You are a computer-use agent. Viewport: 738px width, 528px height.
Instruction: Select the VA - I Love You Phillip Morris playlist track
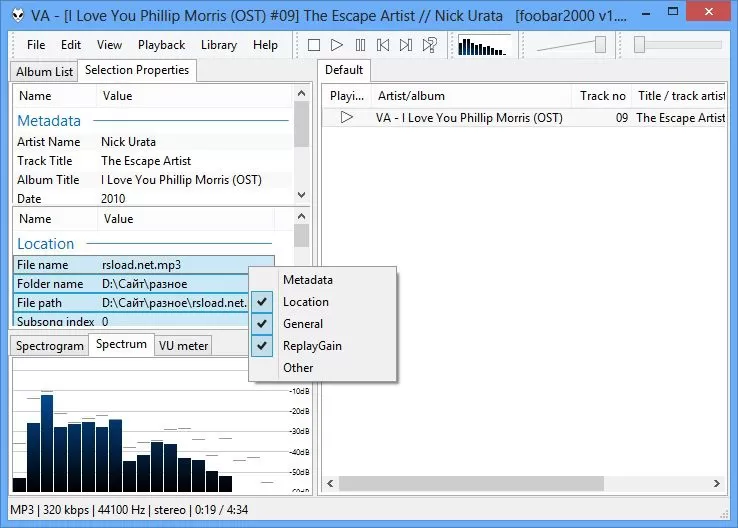(525, 118)
